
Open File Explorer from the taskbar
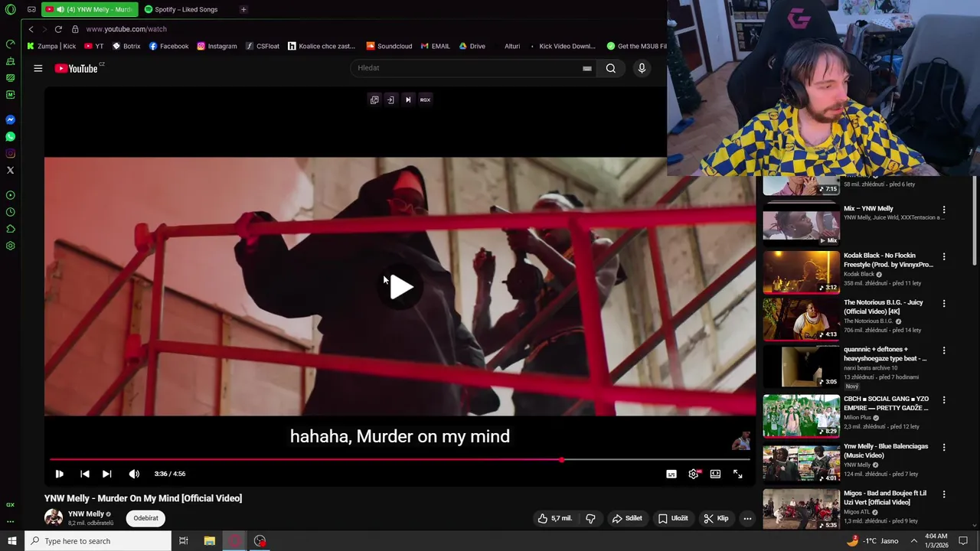209,541
